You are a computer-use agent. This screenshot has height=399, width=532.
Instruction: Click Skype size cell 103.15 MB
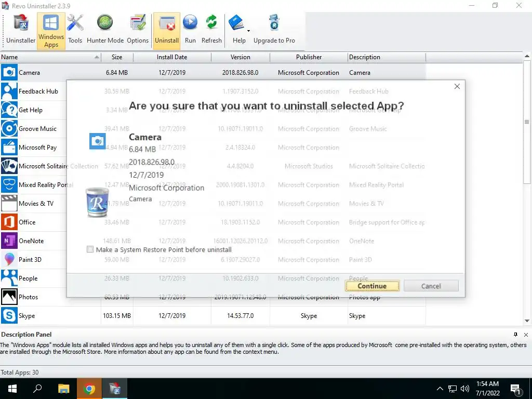[117, 315]
